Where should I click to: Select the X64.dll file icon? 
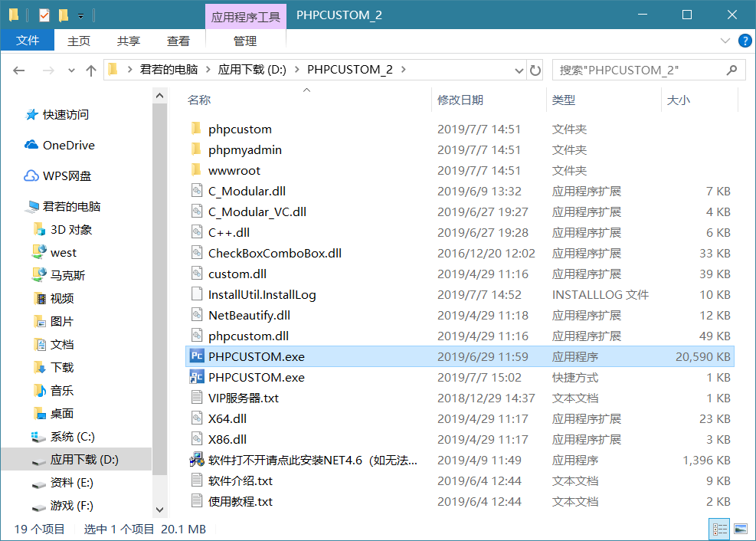tap(197, 418)
